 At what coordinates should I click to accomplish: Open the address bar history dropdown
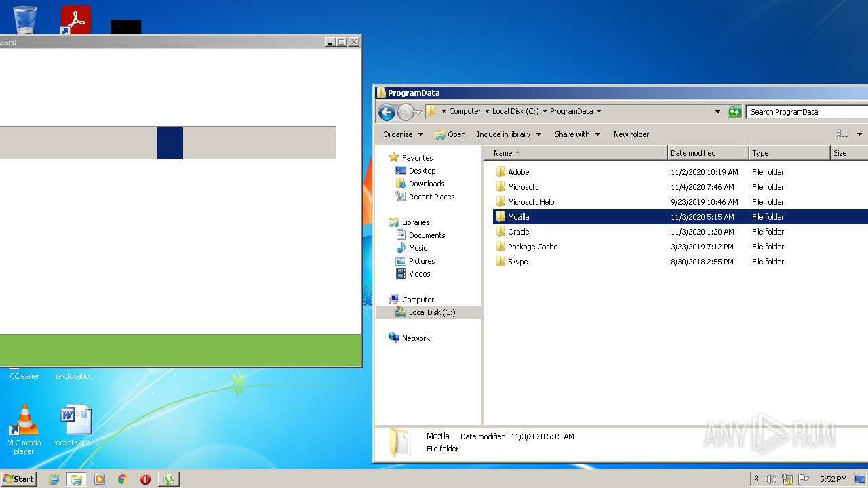[717, 112]
